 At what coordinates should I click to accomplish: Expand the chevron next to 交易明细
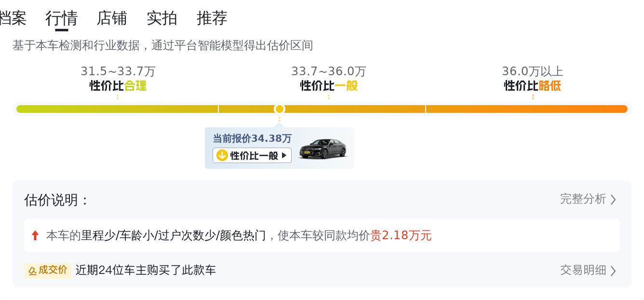(x=613, y=271)
